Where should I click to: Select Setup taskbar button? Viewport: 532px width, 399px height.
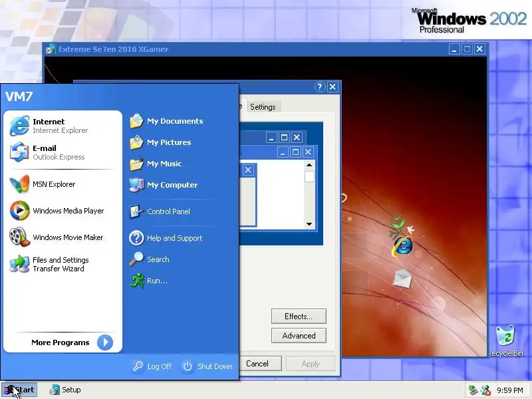pos(65,390)
